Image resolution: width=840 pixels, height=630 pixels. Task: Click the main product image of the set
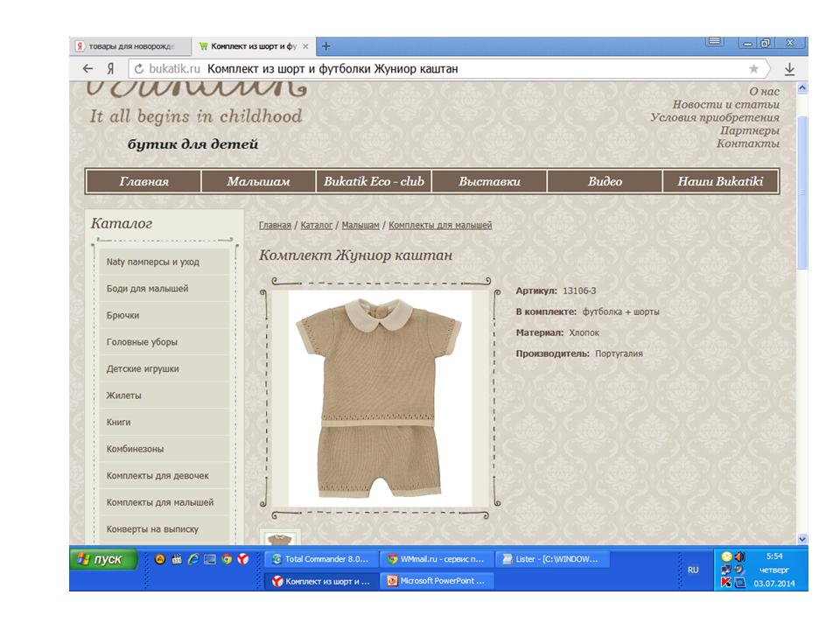[x=381, y=398]
